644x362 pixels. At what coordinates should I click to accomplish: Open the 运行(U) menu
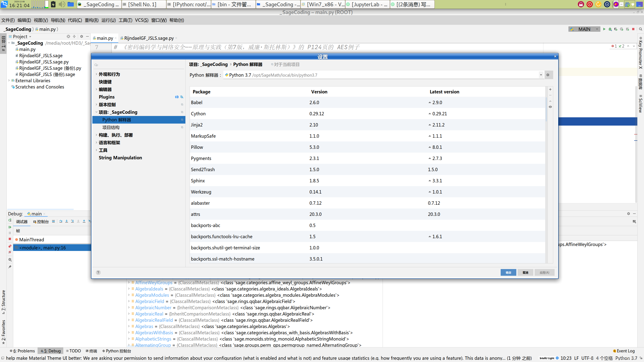pyautogui.click(x=108, y=20)
